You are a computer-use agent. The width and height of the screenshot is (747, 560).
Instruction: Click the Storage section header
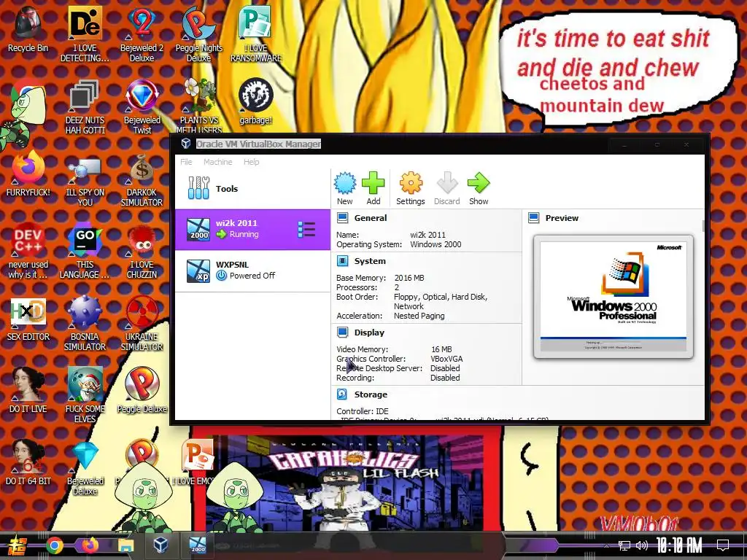(x=370, y=394)
